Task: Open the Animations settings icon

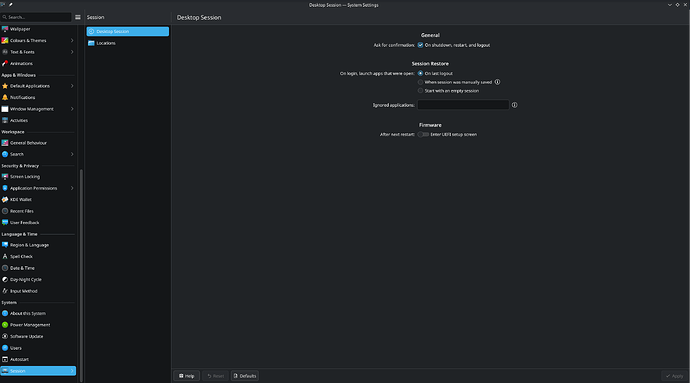Action: [x=5, y=63]
